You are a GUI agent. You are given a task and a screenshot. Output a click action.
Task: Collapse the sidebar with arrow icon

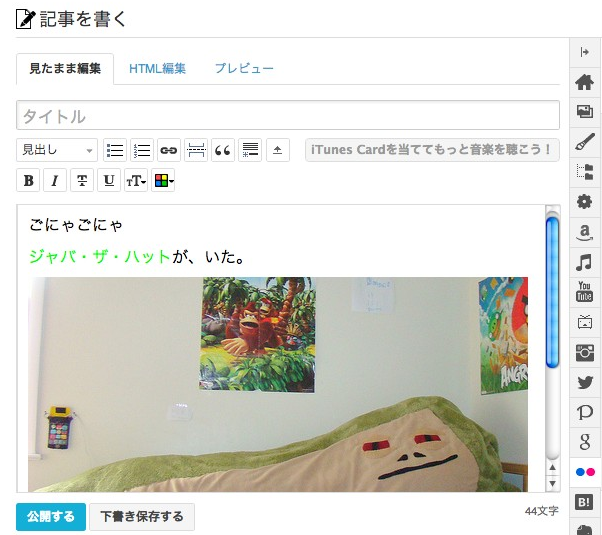585,52
